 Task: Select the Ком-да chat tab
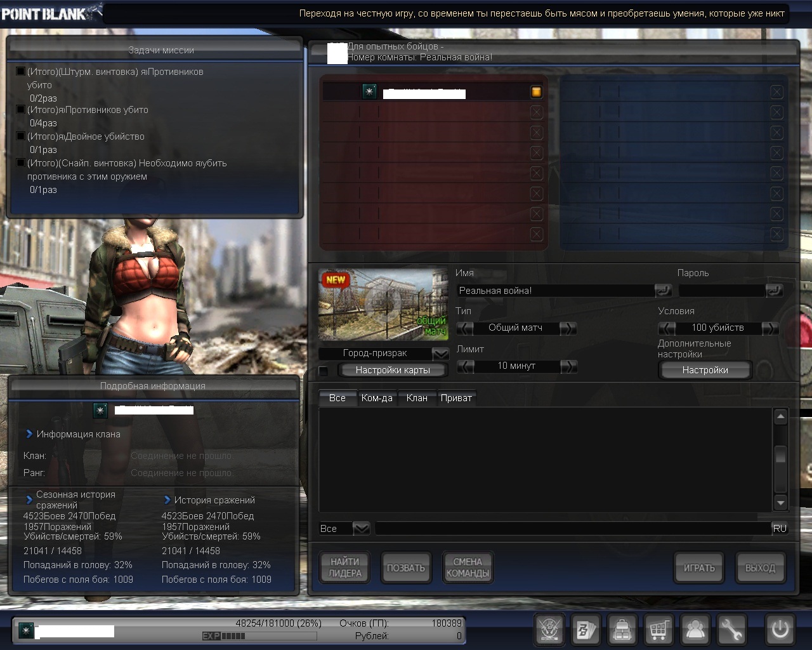point(377,398)
